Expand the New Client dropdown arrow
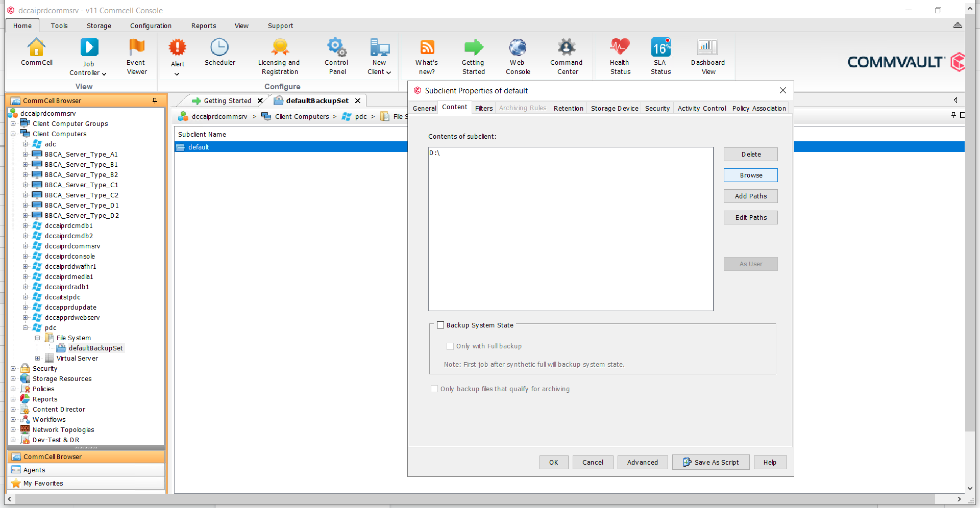This screenshot has width=980, height=508. coord(388,72)
